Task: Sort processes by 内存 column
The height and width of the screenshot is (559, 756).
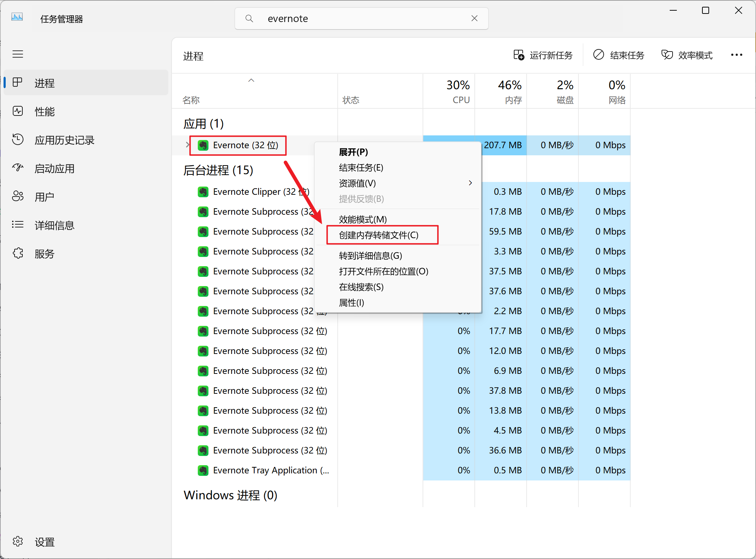Action: (x=501, y=92)
